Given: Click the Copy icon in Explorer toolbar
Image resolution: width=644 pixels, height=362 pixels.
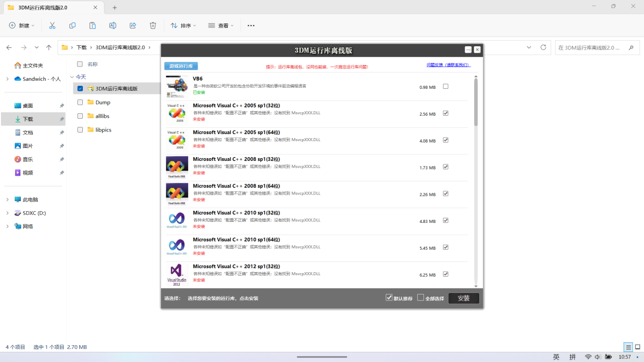Looking at the screenshot, I should pos(72,25).
